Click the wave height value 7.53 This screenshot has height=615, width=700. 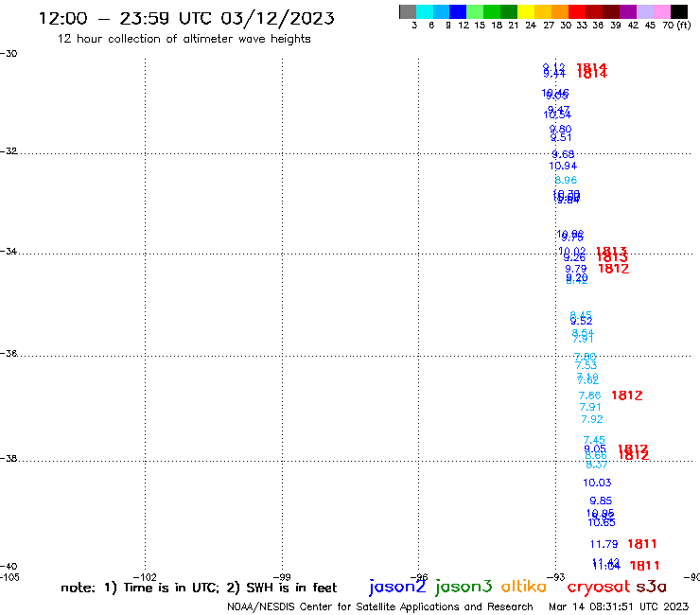[x=586, y=365]
